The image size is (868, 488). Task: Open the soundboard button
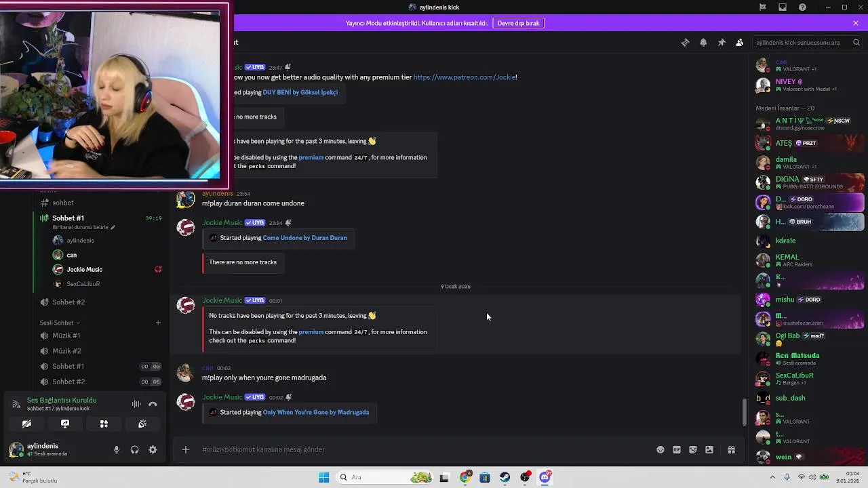click(x=142, y=424)
